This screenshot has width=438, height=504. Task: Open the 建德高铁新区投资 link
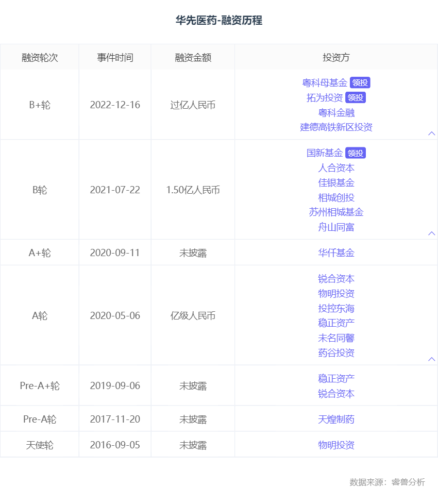pyautogui.click(x=336, y=127)
